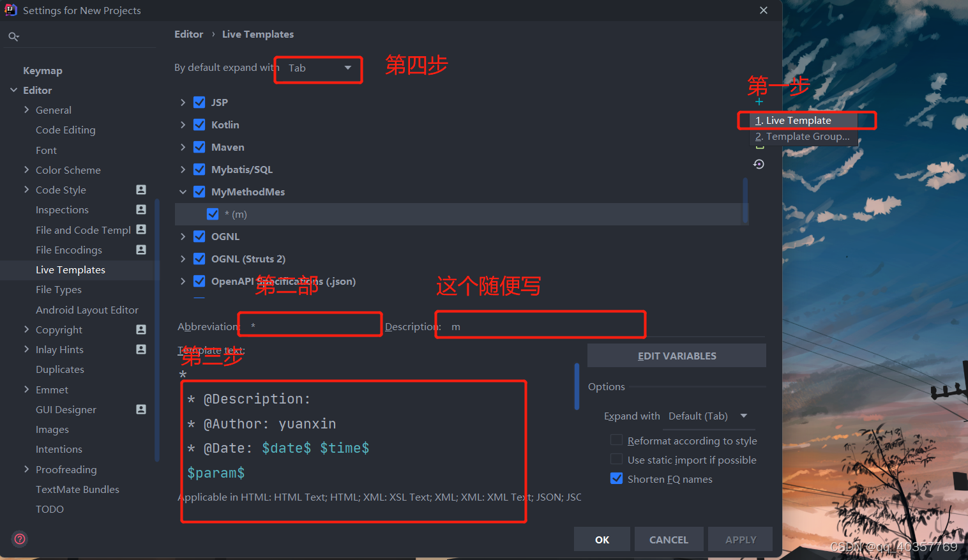Image resolution: width=968 pixels, height=560 pixels.
Task: Open Expand with Default (Tab) dropdown
Action: tap(708, 416)
